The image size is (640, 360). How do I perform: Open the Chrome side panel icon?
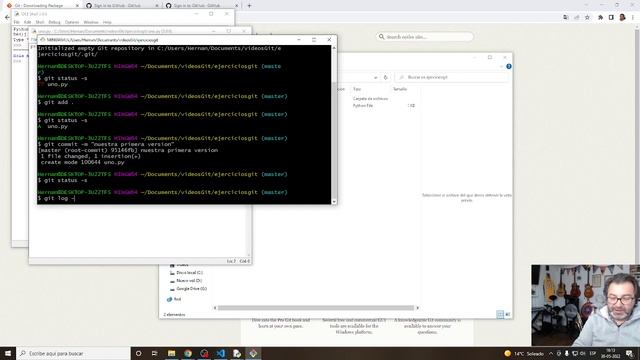click(x=611, y=18)
